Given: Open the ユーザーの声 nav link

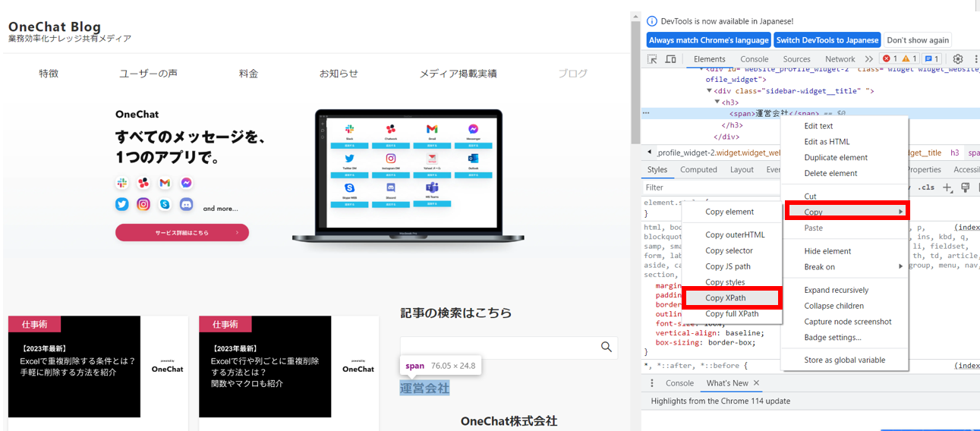Looking at the screenshot, I should (148, 74).
